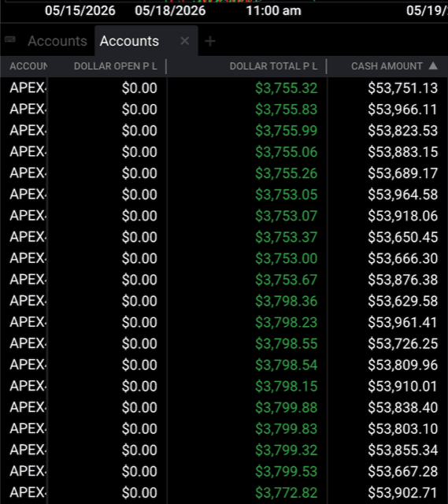Click the Account column header
Image resolution: width=448 pixels, height=504 pixels.
point(28,66)
